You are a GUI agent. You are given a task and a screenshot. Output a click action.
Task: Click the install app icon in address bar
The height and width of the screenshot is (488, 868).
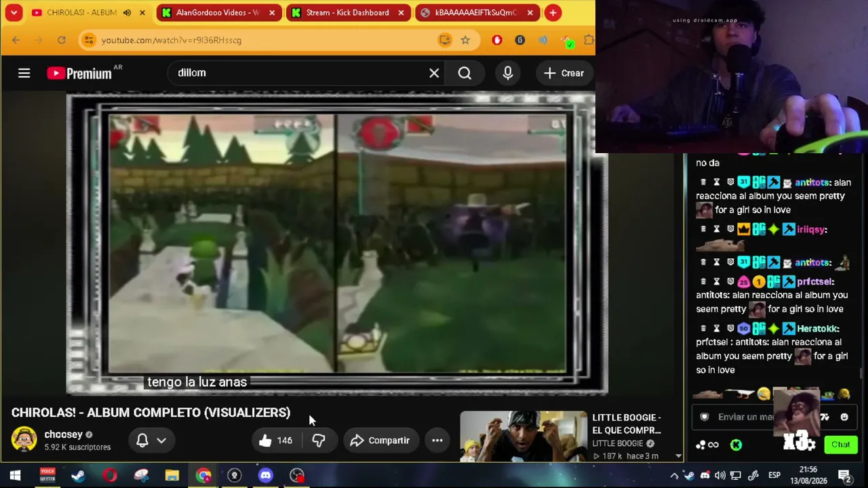click(445, 40)
